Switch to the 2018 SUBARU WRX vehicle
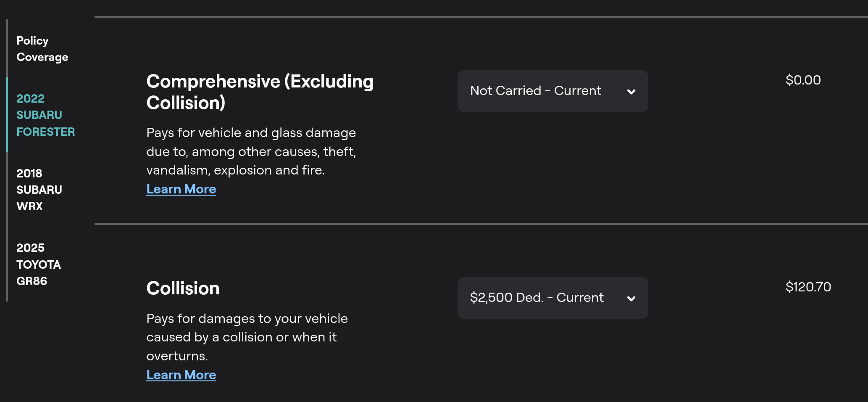 [x=39, y=190]
